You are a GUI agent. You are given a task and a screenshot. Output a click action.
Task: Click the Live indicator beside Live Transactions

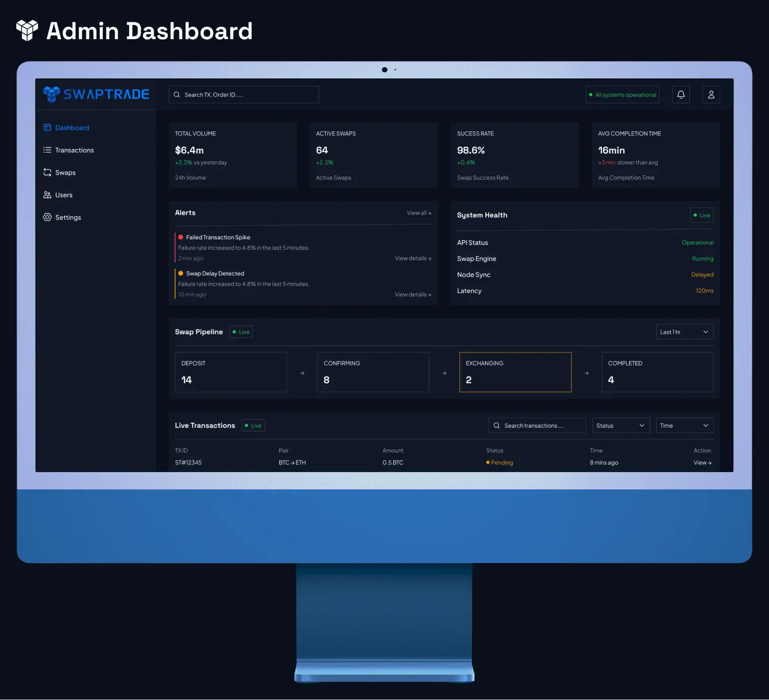253,425
